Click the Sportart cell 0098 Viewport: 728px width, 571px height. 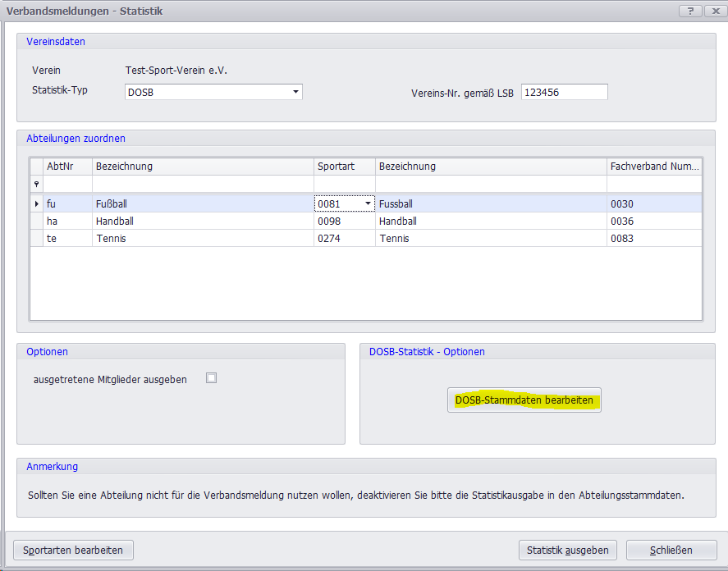344,222
